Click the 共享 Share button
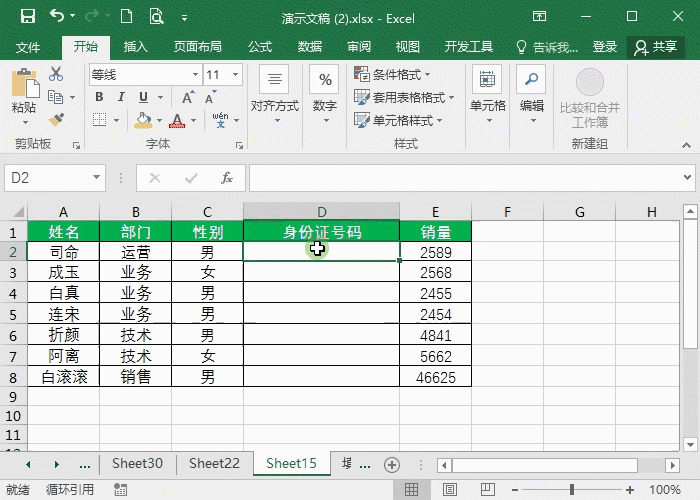This screenshot has width=700, height=500. [x=656, y=47]
